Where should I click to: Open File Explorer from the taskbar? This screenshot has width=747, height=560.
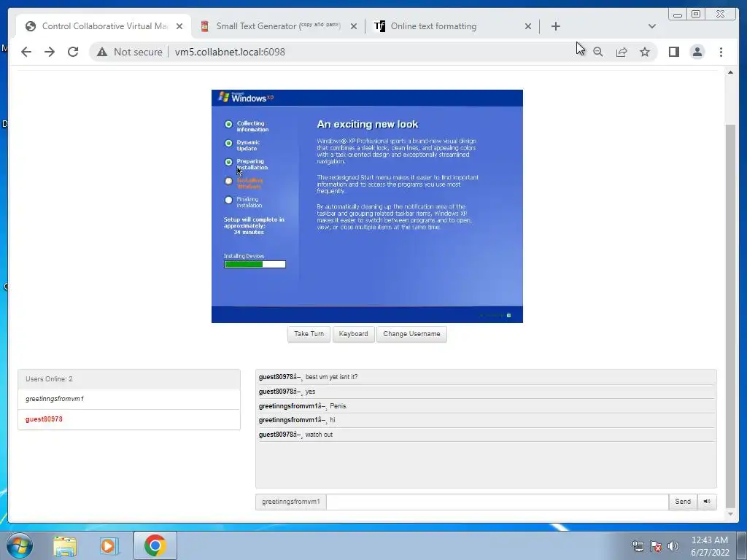tap(65, 545)
